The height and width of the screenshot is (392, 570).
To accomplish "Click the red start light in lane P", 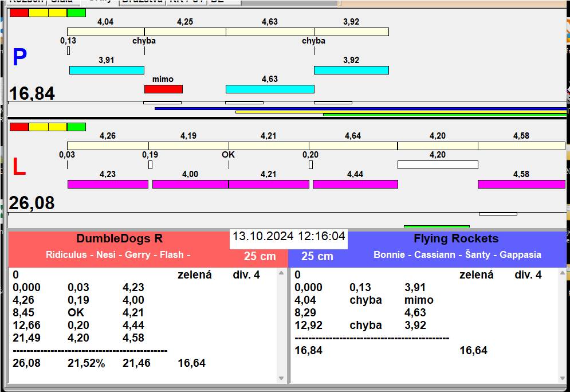I will [x=19, y=13].
